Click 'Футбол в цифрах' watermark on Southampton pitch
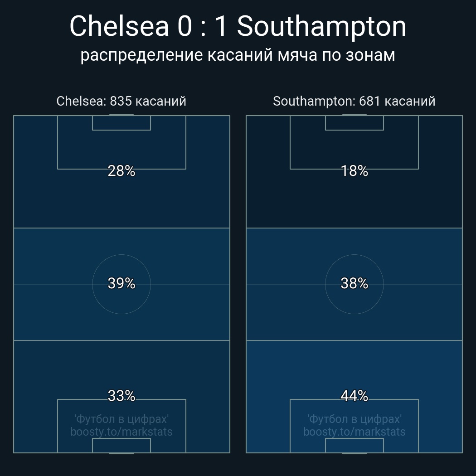Viewport: 476px width, 476px height. point(354,418)
